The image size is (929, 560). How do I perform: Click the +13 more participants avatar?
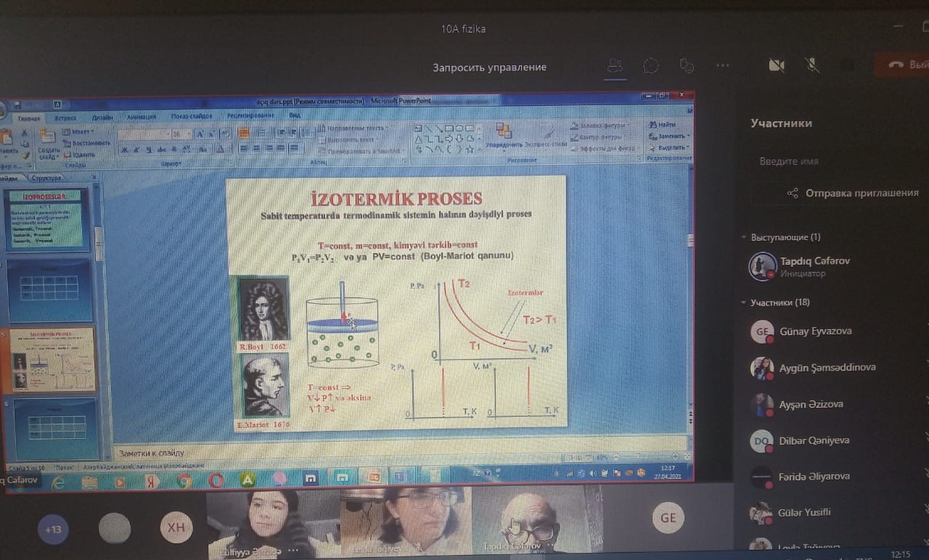click(x=53, y=530)
